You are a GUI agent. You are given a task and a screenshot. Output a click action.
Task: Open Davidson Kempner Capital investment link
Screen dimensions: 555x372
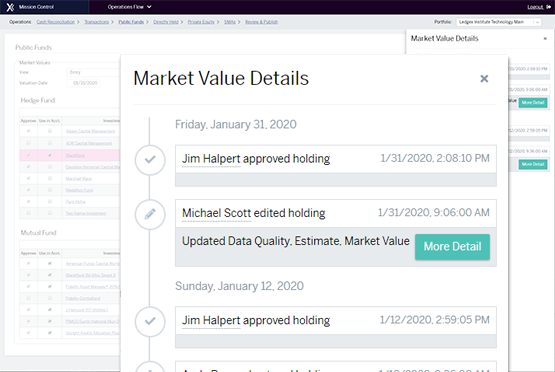[x=93, y=167]
